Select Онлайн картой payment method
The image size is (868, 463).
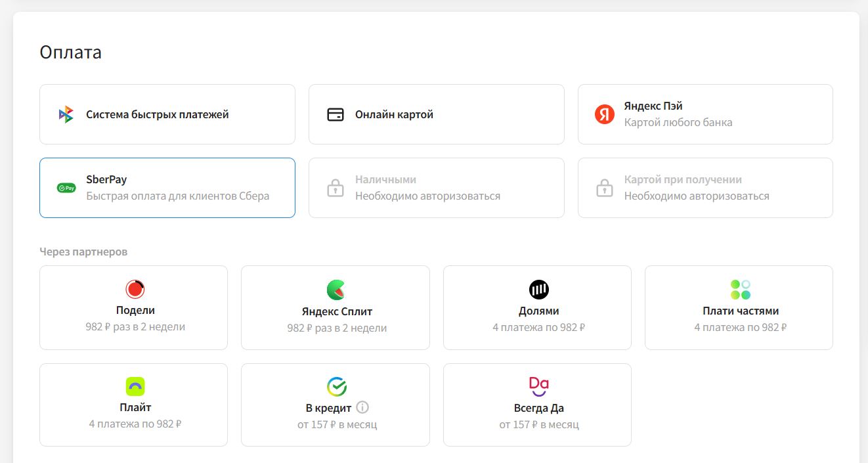pos(437,114)
